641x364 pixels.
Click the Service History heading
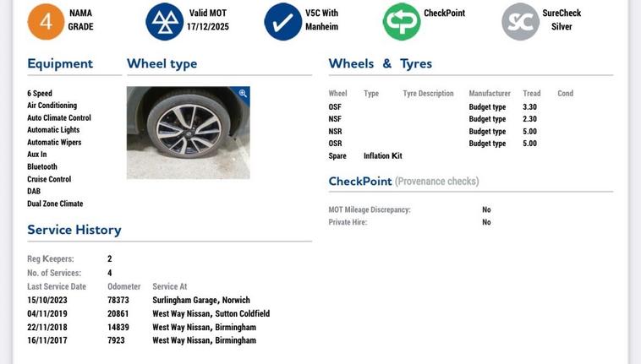(x=74, y=230)
